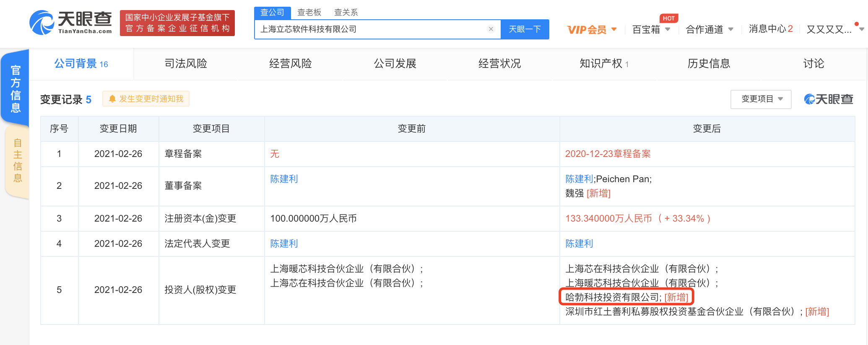Image resolution: width=868 pixels, height=345 pixels.
Task: Click the TianYanCha logo
Action: tap(70, 23)
